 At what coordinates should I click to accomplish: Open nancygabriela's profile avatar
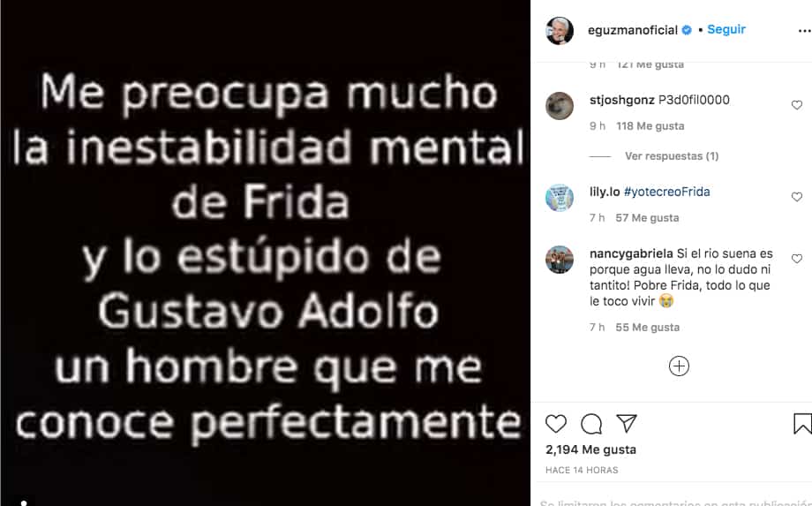pyautogui.click(x=560, y=259)
